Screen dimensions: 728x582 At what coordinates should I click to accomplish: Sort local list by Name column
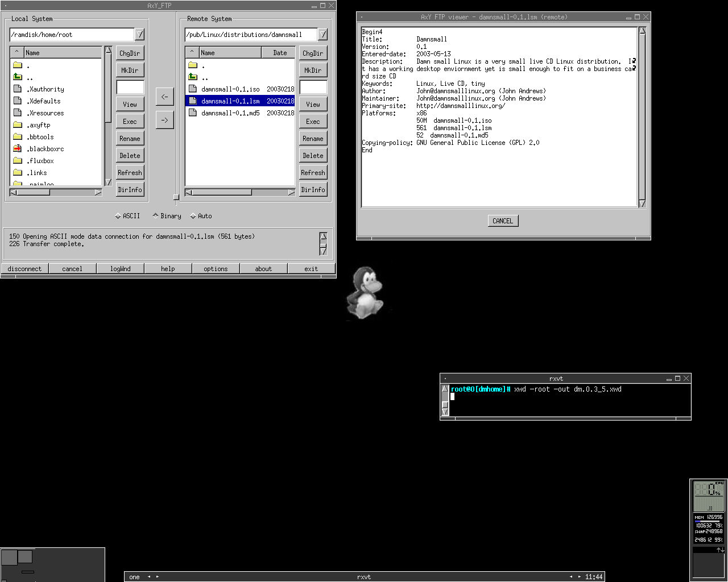pos(63,52)
